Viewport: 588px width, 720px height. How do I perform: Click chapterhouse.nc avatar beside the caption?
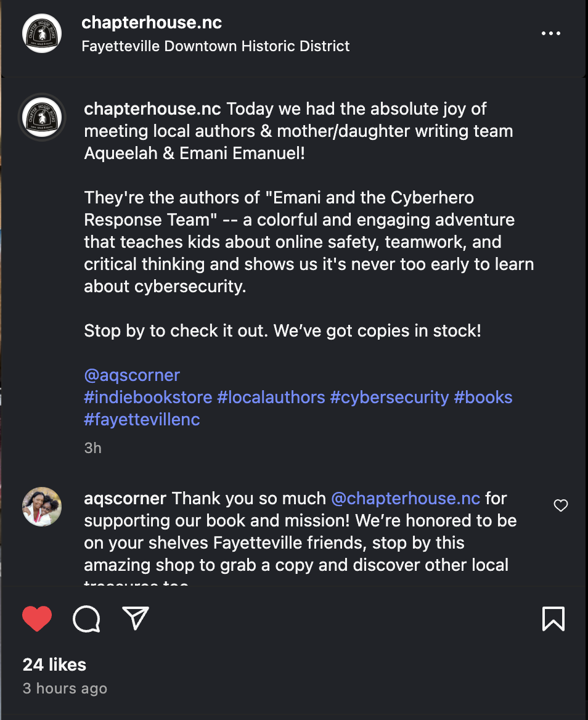[x=42, y=117]
